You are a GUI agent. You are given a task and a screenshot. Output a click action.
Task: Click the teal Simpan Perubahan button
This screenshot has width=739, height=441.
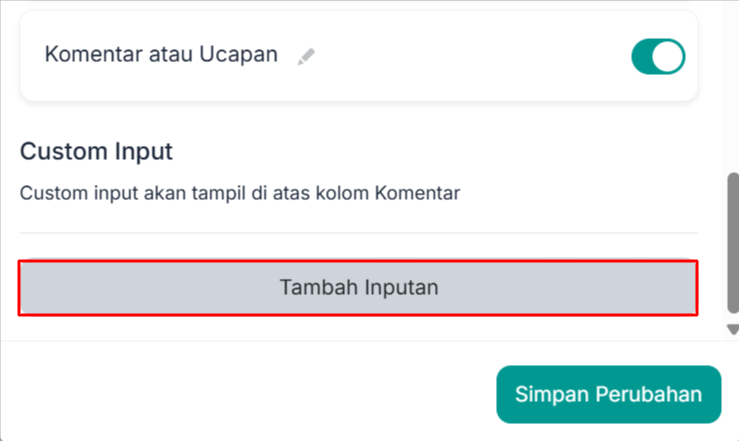point(608,394)
